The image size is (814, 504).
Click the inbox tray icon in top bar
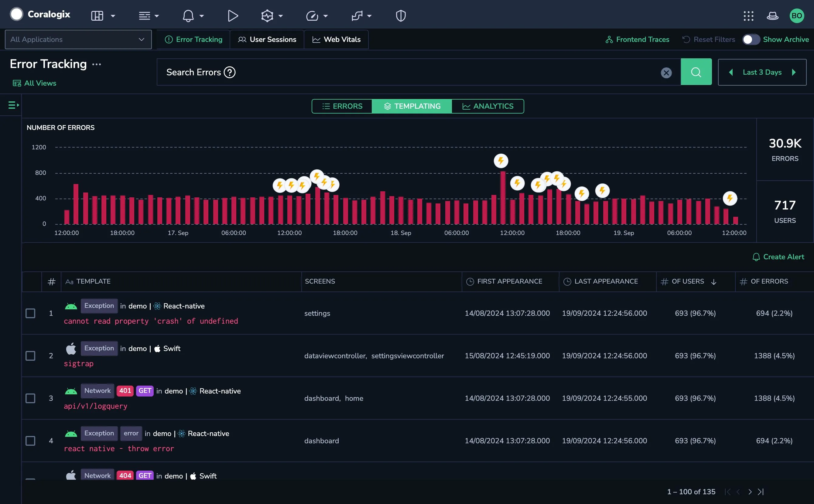coord(772,16)
